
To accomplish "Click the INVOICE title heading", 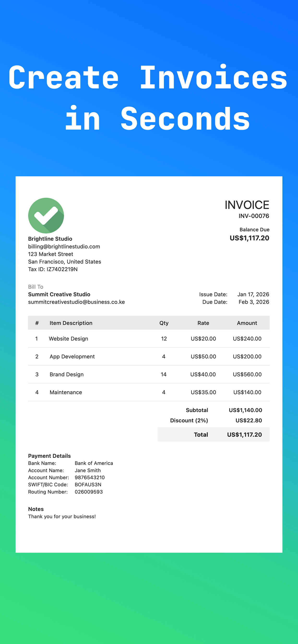I will pos(247,205).
